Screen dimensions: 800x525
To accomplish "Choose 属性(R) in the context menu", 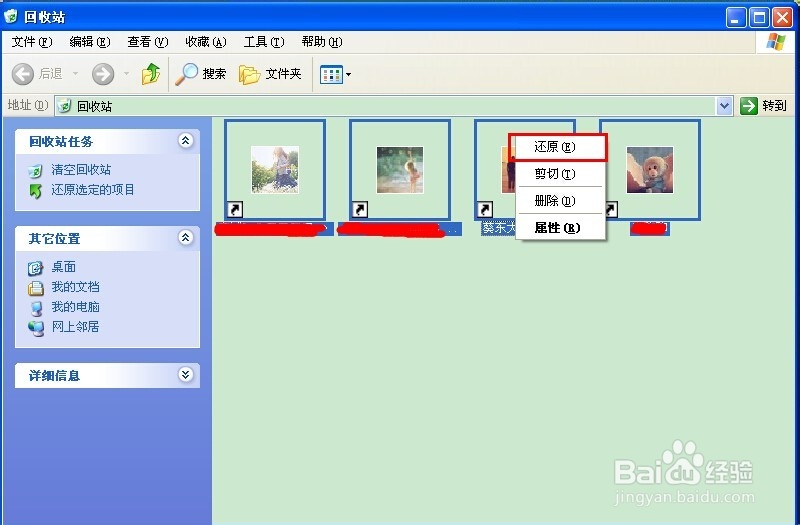I will point(560,228).
